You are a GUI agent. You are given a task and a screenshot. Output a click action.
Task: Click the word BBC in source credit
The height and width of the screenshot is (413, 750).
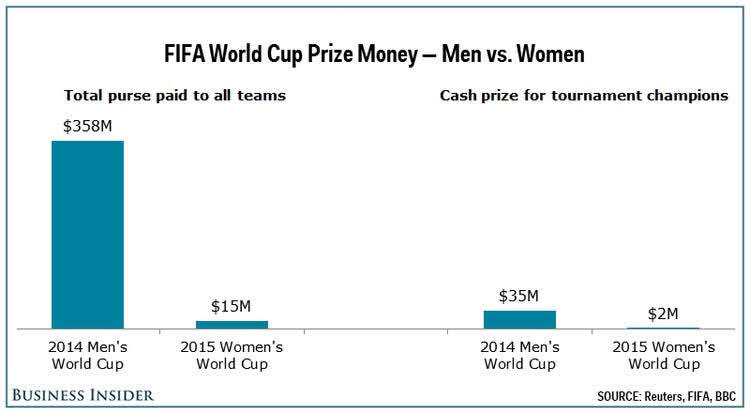723,396
